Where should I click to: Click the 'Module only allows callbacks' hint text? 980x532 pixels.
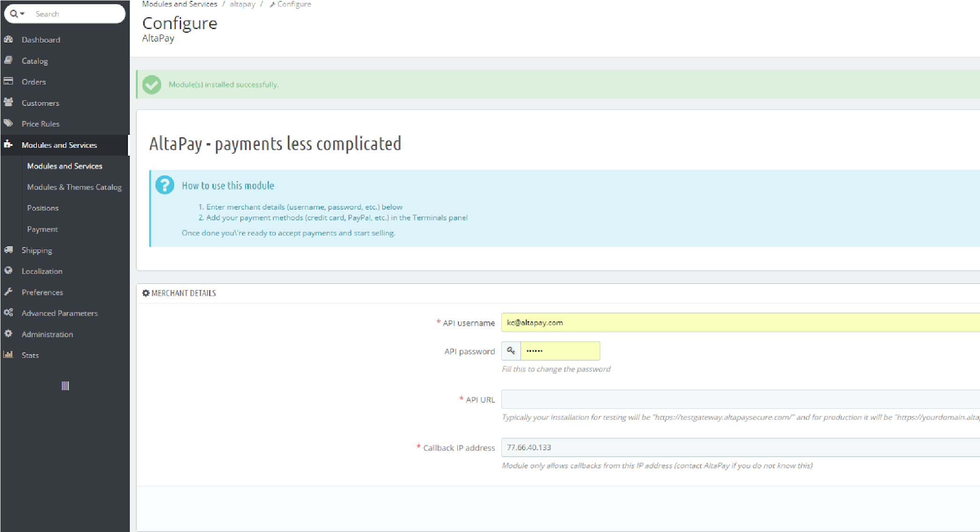tap(657, 466)
